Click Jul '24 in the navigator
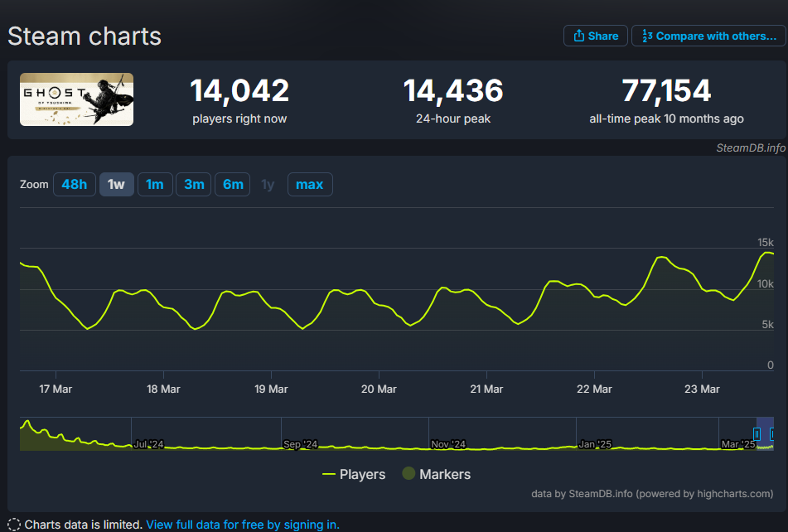This screenshot has width=788, height=532. [x=149, y=444]
